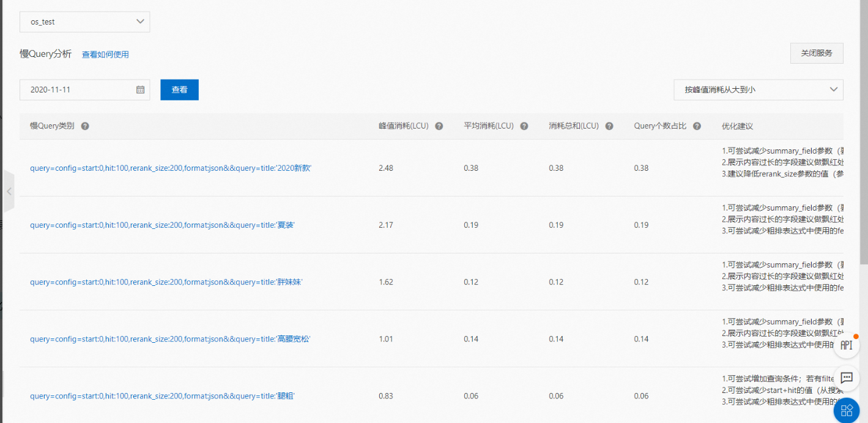Click the optimization suggestions of the 2020新款 row
Screen dimensions: 868x423
click(x=782, y=162)
